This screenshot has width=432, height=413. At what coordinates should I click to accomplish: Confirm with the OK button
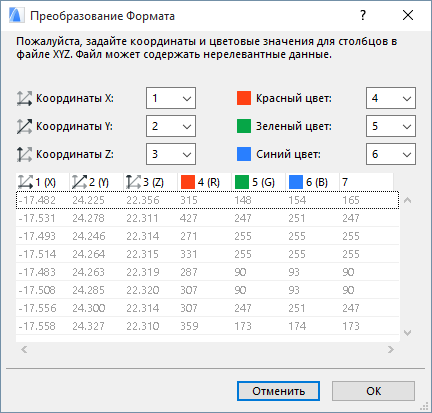click(373, 391)
